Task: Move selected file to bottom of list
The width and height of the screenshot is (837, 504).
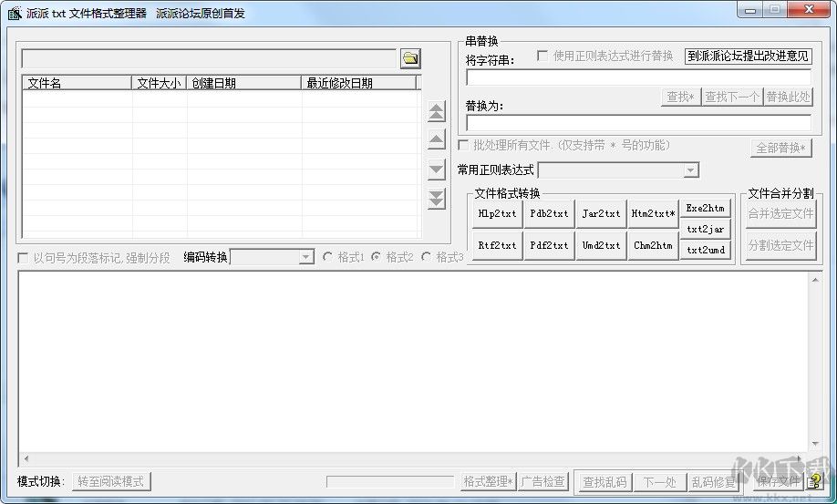Action: point(436,199)
